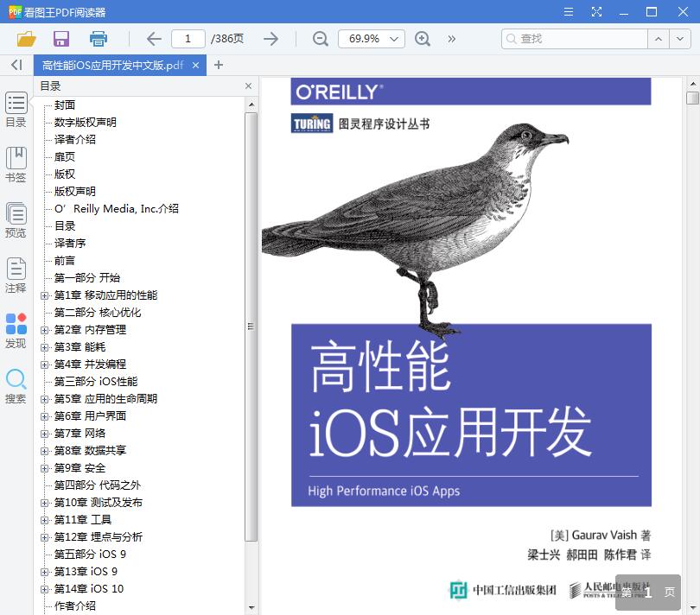Jump to 前言 in the outline
The image size is (700, 615).
(x=65, y=261)
